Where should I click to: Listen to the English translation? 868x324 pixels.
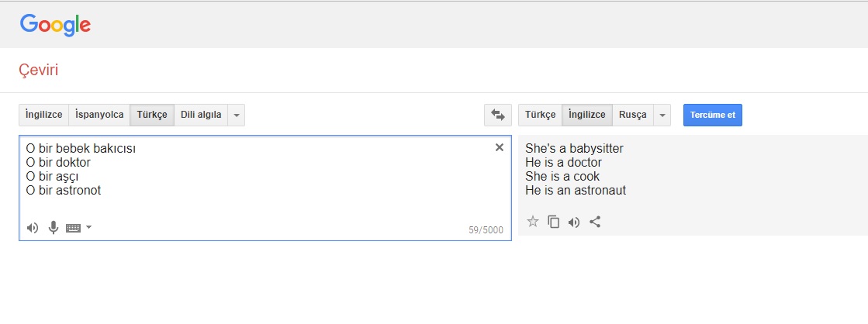pyautogui.click(x=574, y=222)
